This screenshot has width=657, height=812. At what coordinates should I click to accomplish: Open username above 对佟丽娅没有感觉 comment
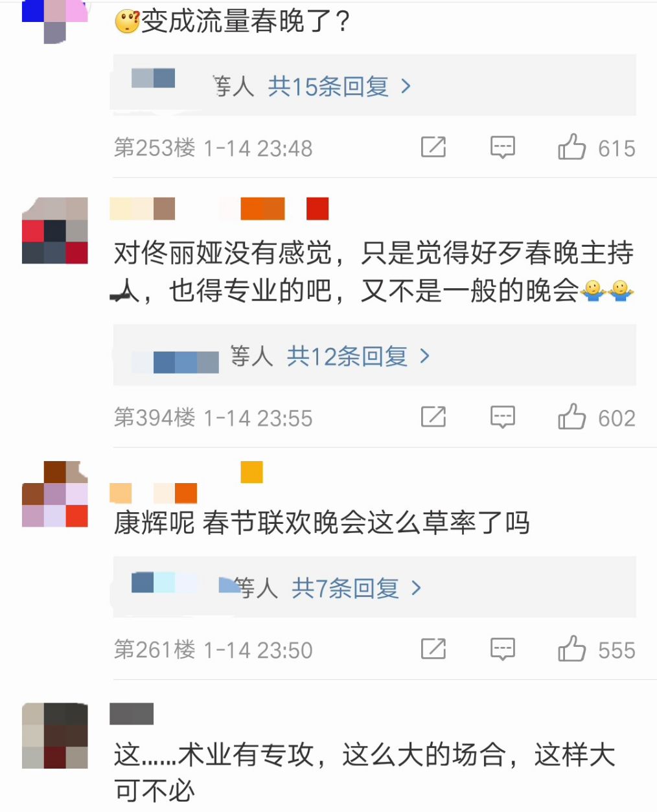(x=220, y=209)
